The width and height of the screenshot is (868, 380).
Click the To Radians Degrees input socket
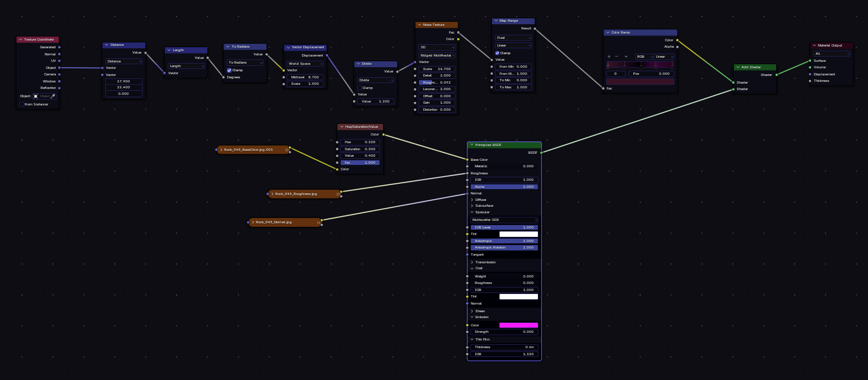click(224, 77)
